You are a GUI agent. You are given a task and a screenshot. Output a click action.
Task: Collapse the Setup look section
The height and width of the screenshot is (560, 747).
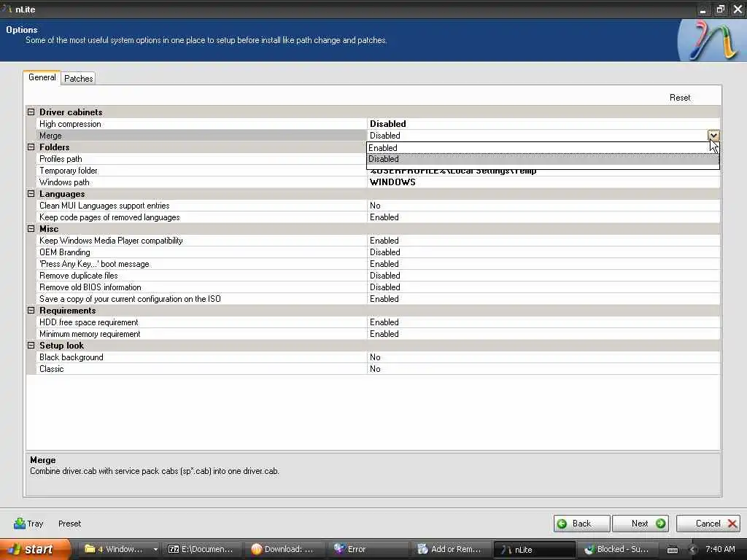click(x=31, y=345)
